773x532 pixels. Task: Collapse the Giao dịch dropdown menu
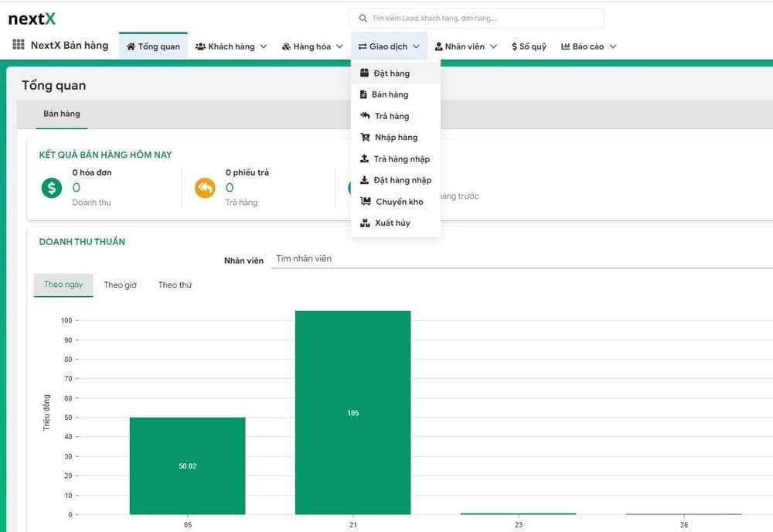[389, 46]
